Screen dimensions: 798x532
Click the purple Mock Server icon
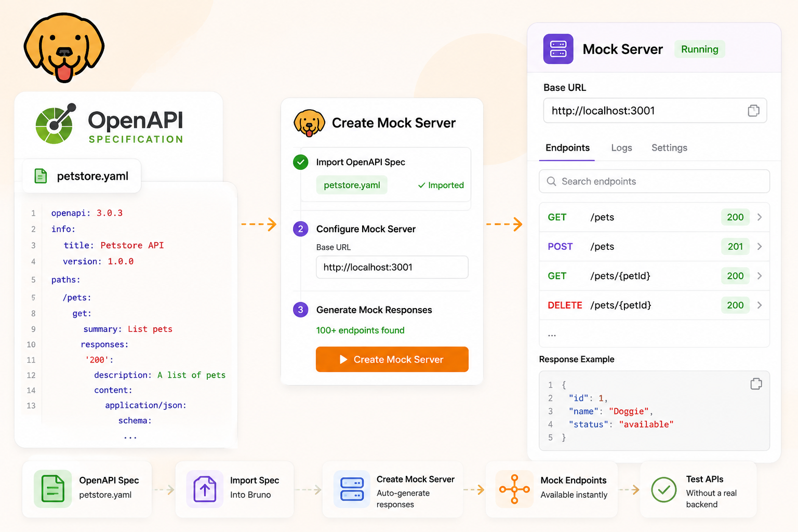coord(558,49)
